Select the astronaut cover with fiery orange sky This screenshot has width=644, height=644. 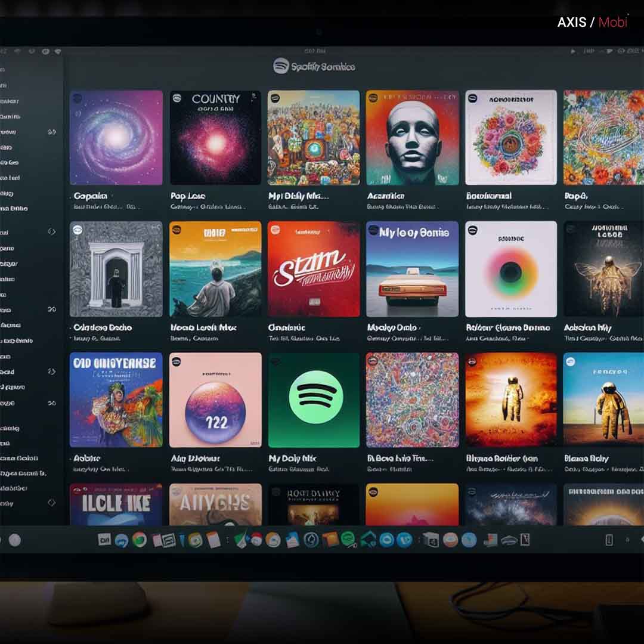pyautogui.click(x=511, y=400)
